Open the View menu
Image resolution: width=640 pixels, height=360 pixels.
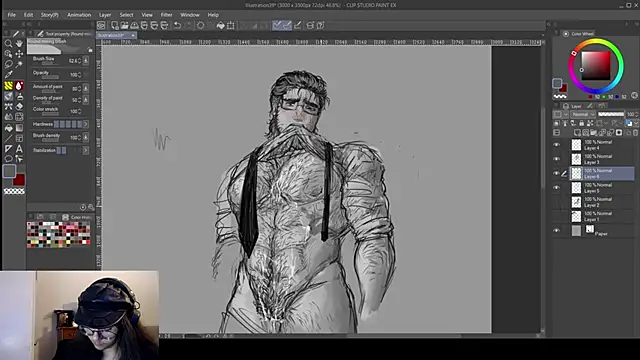(x=147, y=15)
